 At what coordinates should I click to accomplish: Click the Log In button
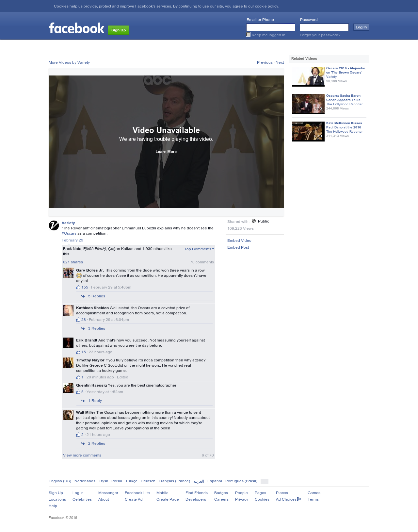(361, 27)
